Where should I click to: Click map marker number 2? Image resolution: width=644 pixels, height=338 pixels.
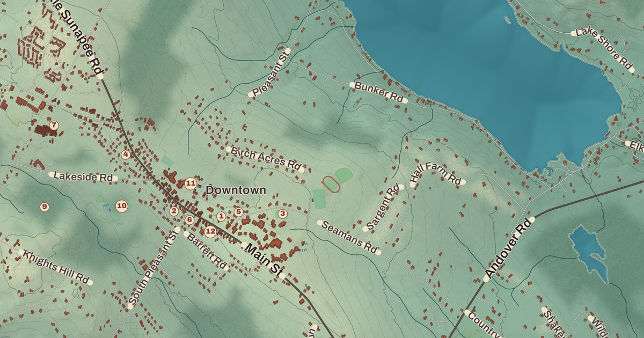[x=173, y=211]
